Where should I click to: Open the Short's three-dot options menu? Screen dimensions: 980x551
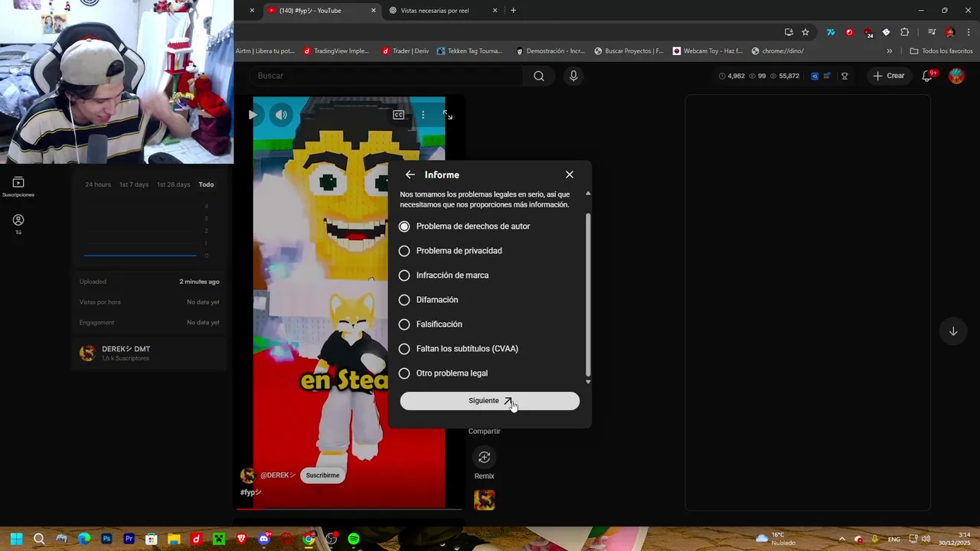(x=423, y=115)
